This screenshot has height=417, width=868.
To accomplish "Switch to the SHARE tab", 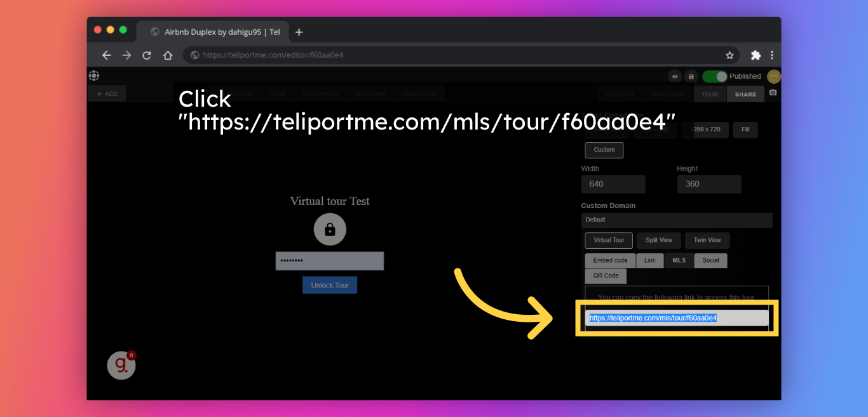I will (x=745, y=94).
